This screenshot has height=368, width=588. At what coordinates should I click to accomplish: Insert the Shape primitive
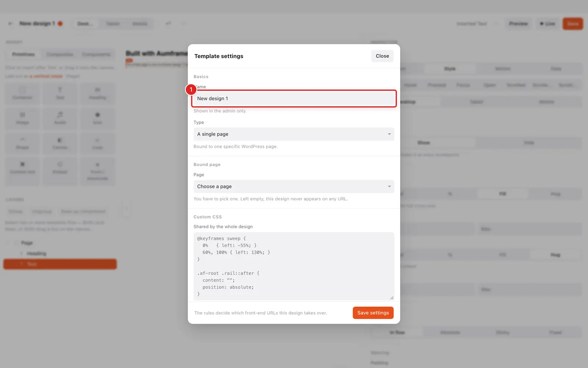(x=22, y=144)
